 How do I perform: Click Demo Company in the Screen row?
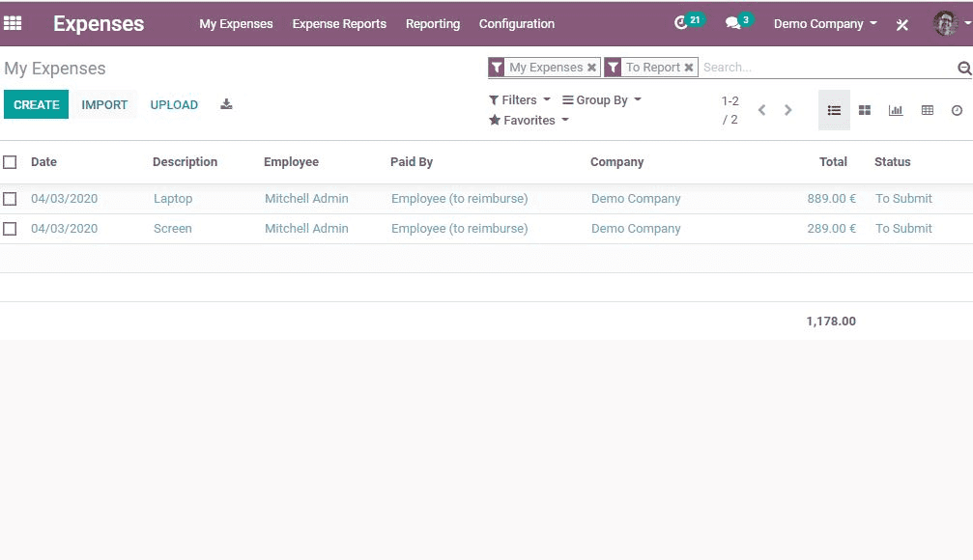tap(636, 228)
